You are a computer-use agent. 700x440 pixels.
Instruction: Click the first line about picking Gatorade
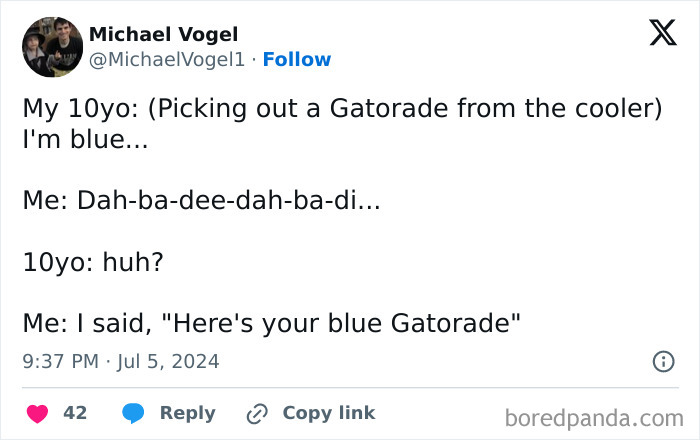pos(342,110)
